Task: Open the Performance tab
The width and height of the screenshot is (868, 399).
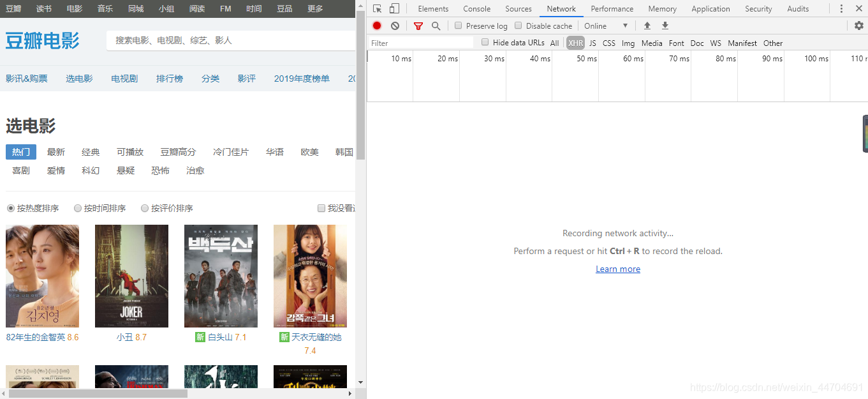Action: tap(612, 8)
